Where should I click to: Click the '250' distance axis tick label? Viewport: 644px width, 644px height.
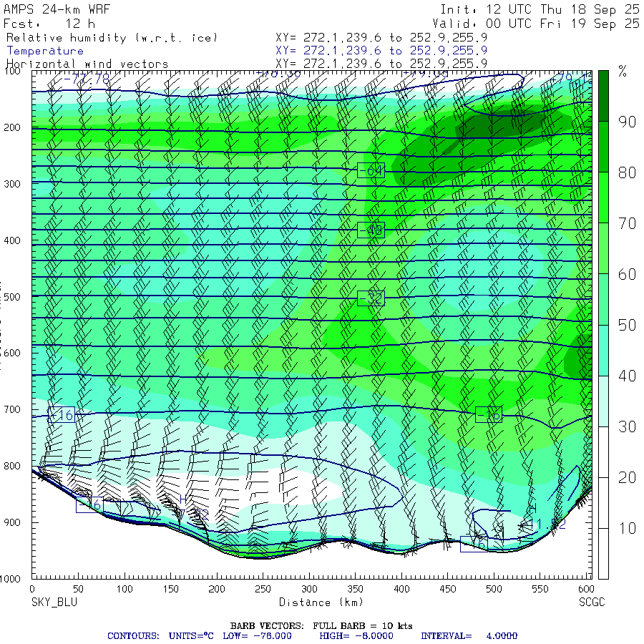coord(263,589)
